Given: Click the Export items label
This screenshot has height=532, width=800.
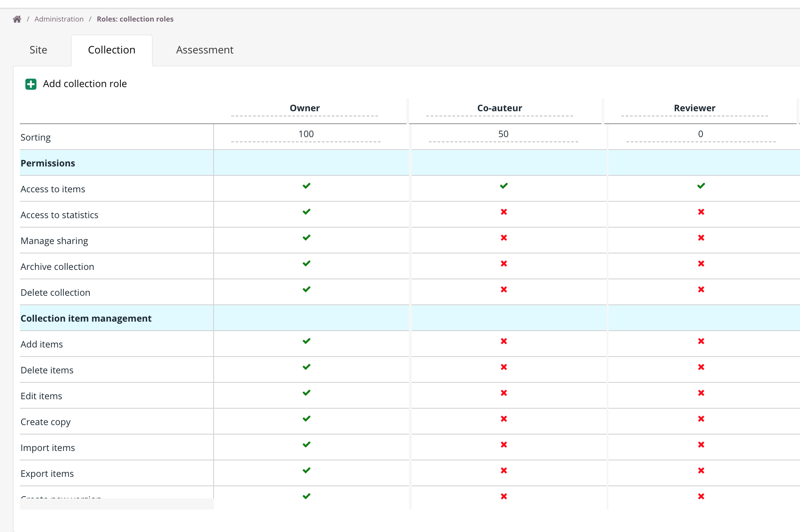Looking at the screenshot, I should click(47, 474).
